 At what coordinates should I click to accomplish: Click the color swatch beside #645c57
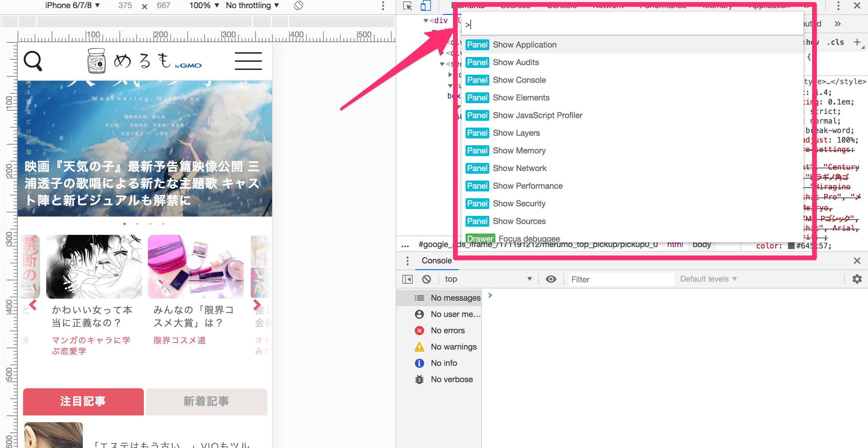click(x=791, y=246)
